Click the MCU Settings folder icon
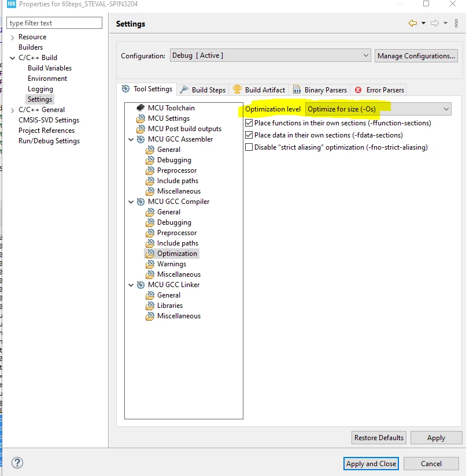Image resolution: width=466 pixels, height=476 pixels. 140,118
